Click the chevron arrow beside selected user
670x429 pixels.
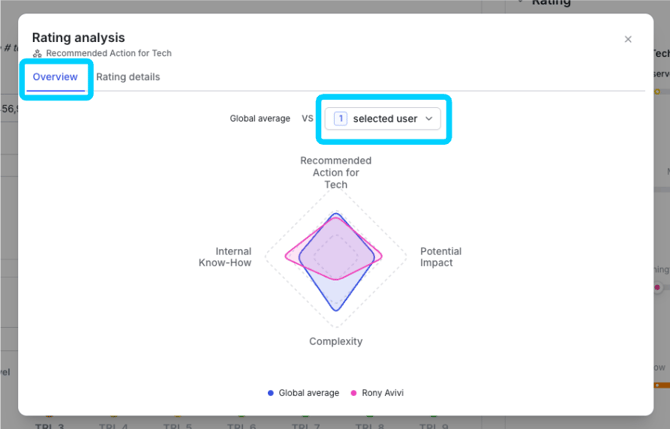pos(429,119)
